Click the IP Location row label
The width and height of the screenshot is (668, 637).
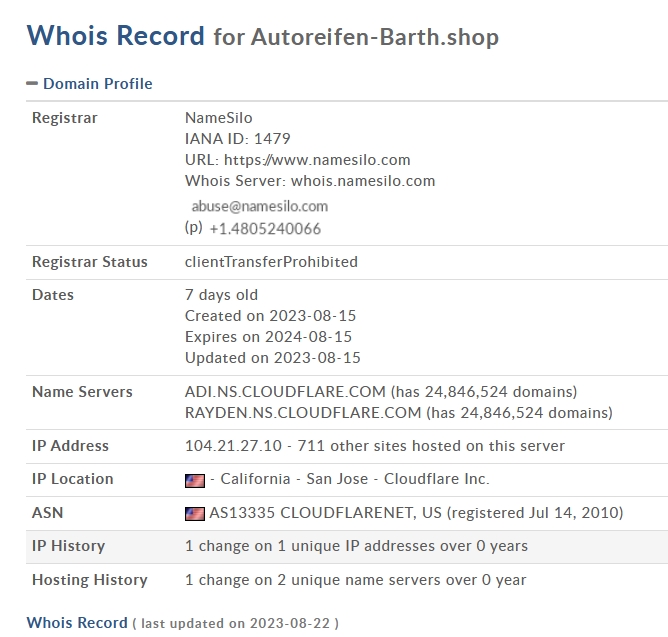point(72,479)
